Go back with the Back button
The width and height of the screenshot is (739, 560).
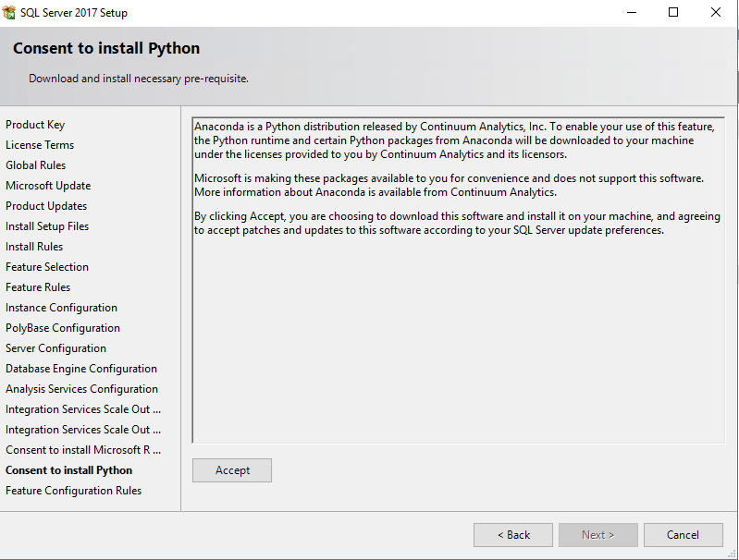point(513,535)
